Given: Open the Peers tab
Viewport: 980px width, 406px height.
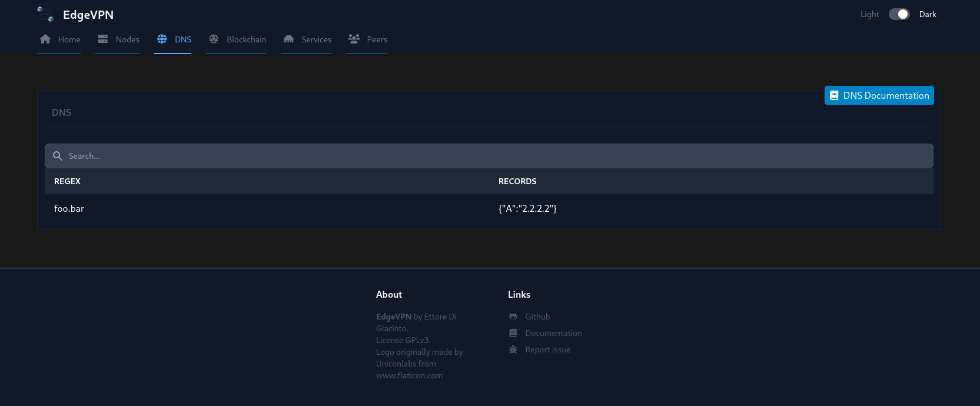Looking at the screenshot, I should pyautogui.click(x=367, y=39).
